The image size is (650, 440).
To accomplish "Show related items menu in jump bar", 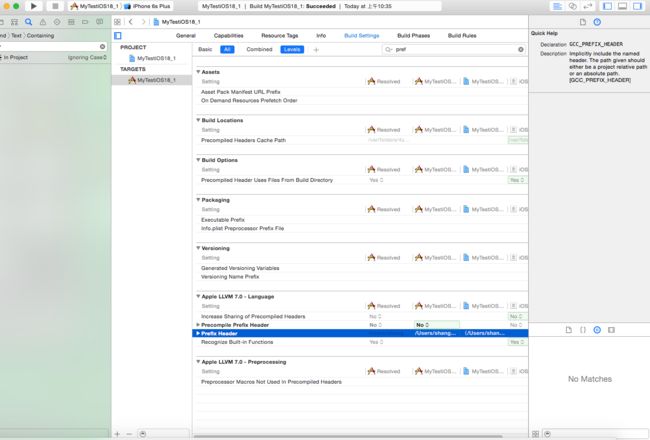I will 117,22.
